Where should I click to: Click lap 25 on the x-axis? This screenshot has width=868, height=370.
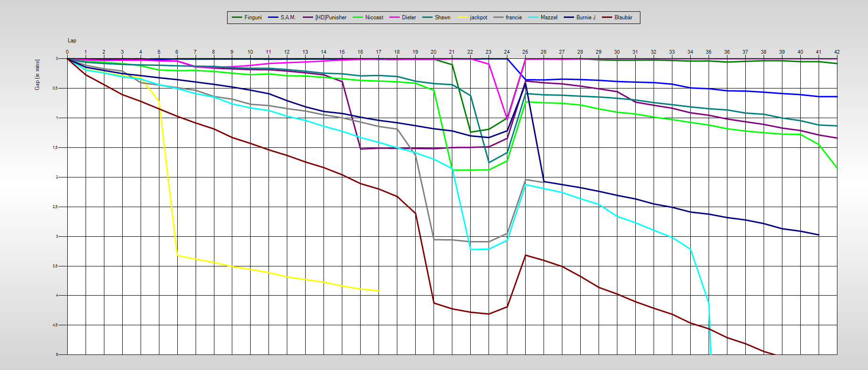click(x=525, y=52)
